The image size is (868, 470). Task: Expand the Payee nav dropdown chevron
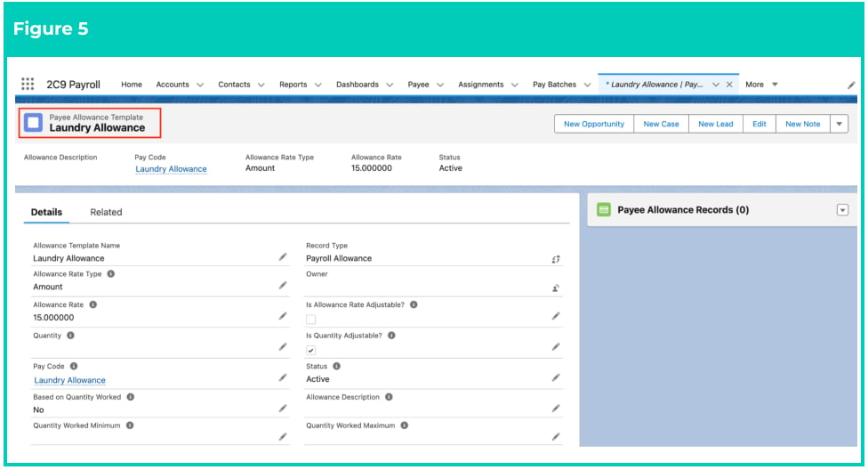[440, 85]
